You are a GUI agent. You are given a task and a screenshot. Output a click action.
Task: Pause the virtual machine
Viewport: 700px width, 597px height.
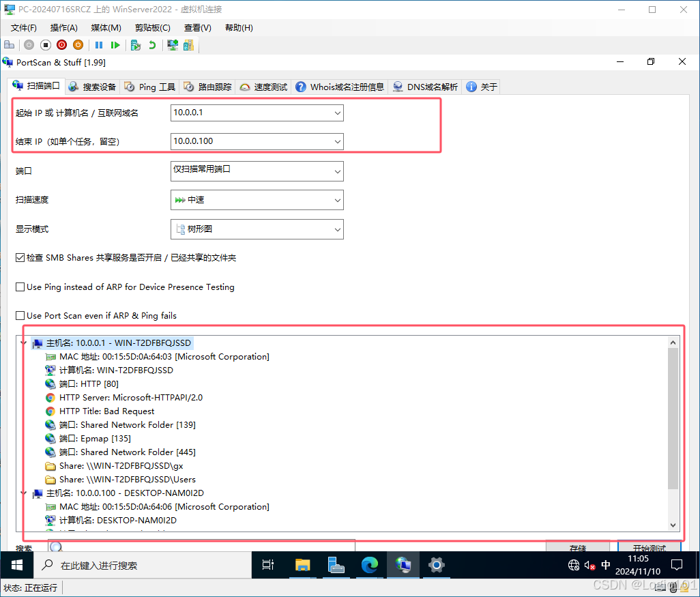coord(99,45)
